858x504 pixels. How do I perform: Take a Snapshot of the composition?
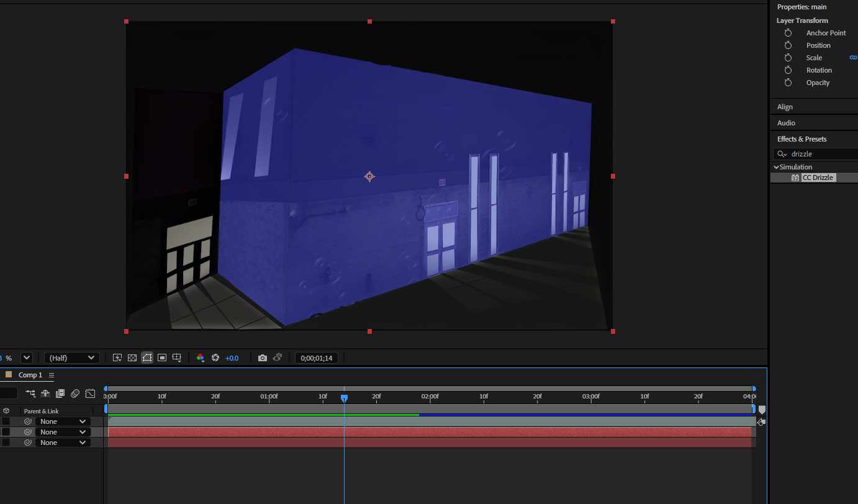point(262,358)
